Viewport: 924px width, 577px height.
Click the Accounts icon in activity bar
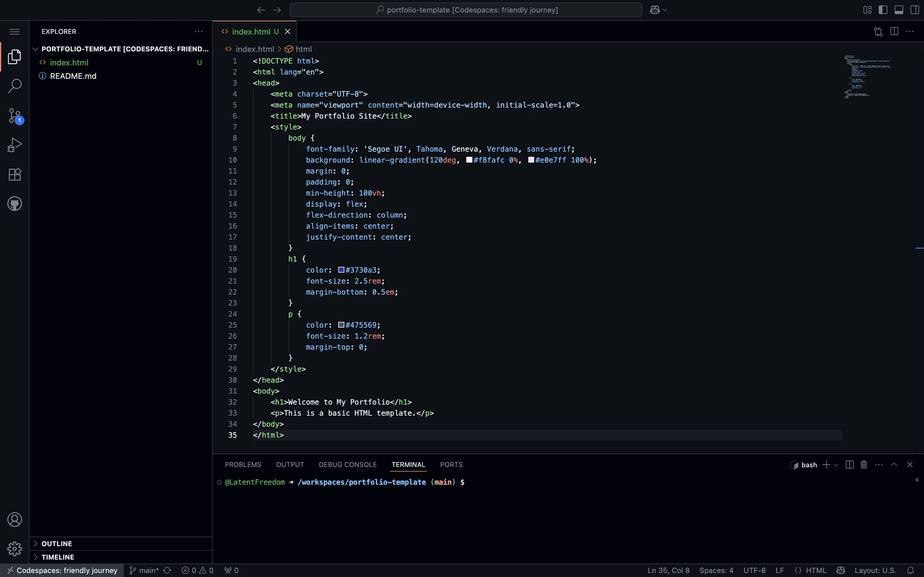(x=14, y=519)
